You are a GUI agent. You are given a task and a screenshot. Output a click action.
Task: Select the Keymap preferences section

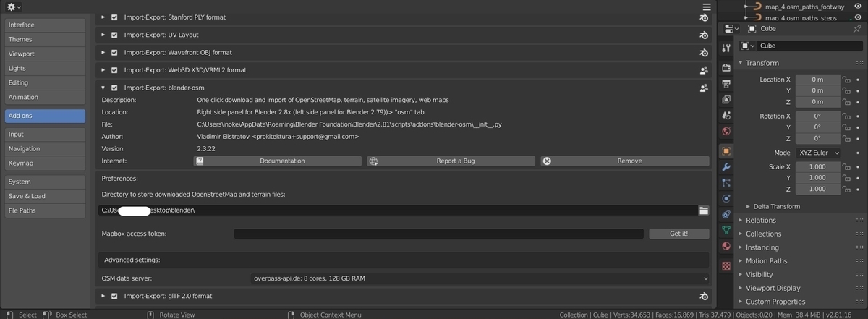45,163
